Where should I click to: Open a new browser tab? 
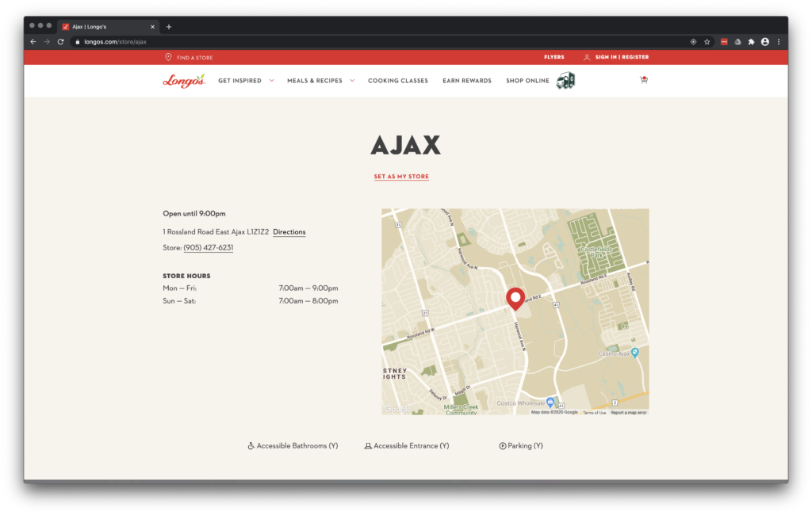click(169, 26)
